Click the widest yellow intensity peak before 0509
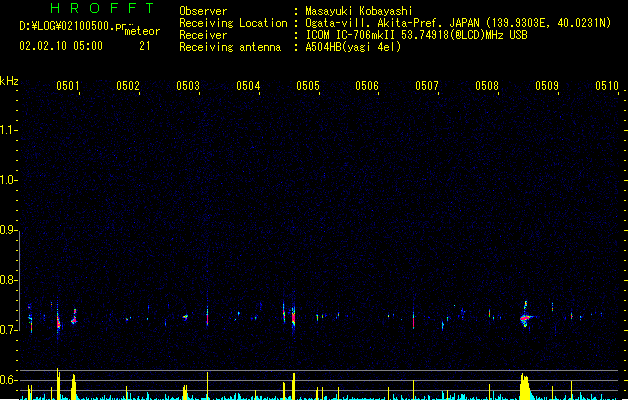 pos(525,387)
